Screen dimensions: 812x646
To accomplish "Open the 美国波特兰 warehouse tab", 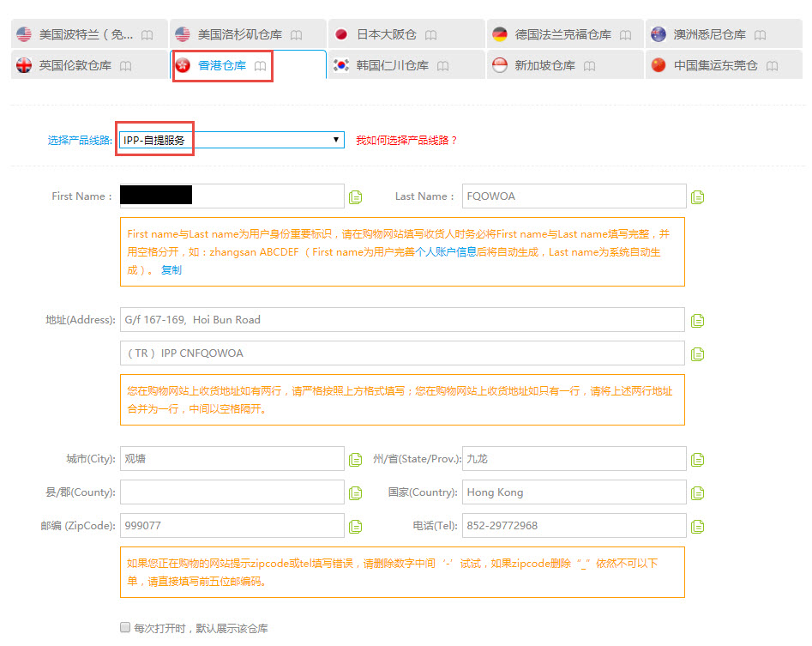I will pos(89,34).
